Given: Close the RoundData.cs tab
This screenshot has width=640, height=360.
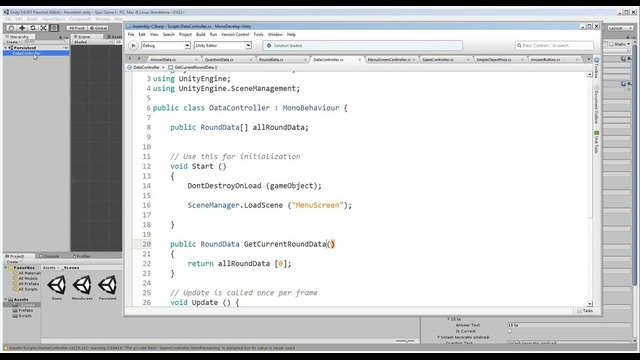Looking at the screenshot, I should coord(305,60).
